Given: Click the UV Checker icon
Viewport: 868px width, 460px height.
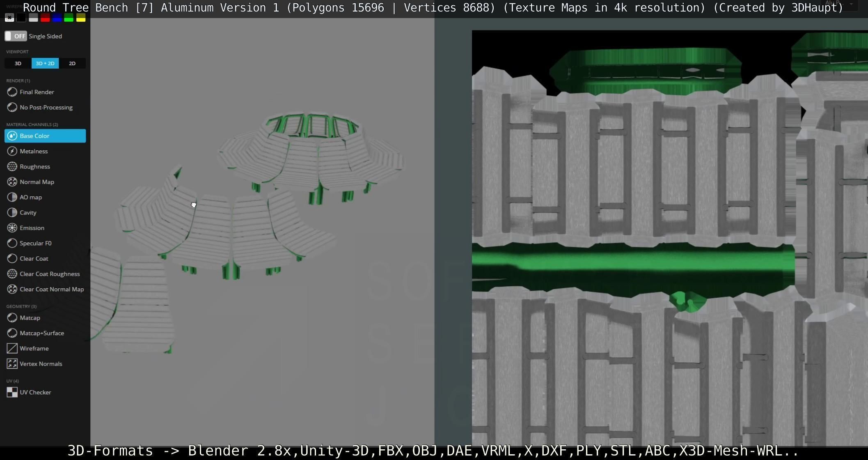Looking at the screenshot, I should [12, 392].
